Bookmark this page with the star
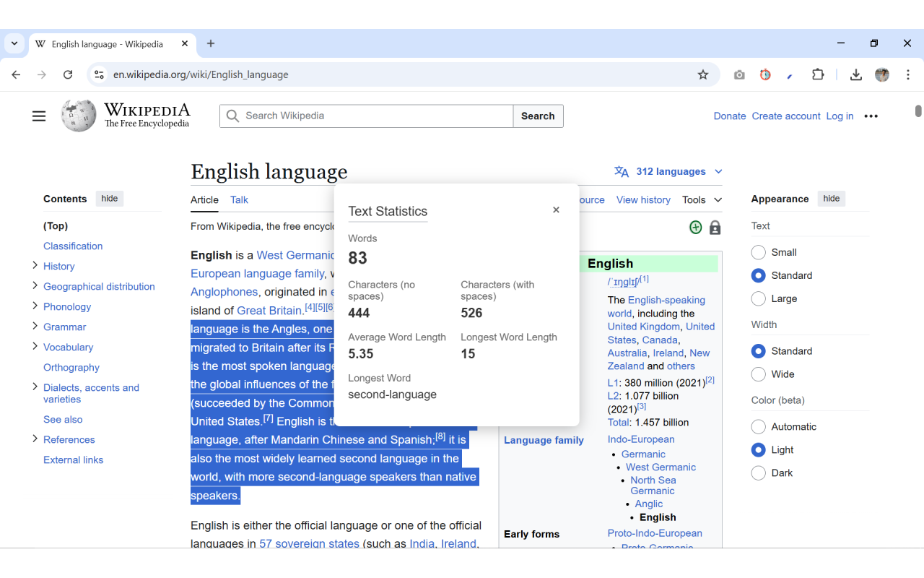Viewport: 924px width, 578px height. point(703,74)
